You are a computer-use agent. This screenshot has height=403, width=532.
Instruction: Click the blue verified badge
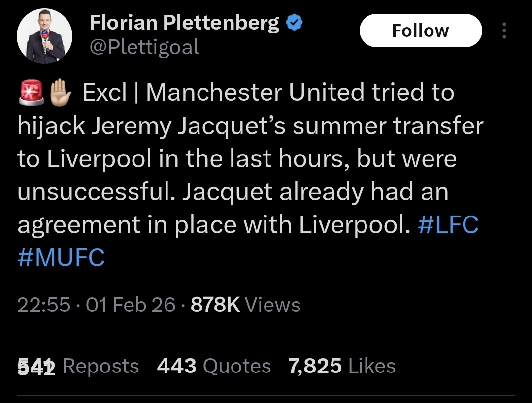tap(295, 22)
